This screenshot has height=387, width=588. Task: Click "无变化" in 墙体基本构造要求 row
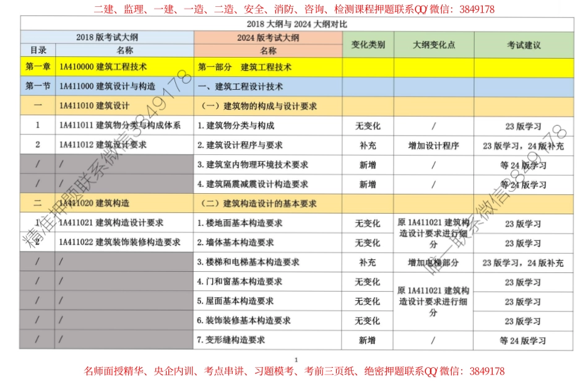click(x=368, y=243)
